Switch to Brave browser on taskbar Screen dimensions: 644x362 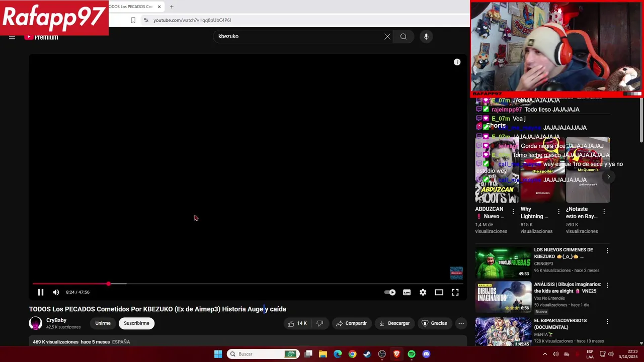coord(396,354)
